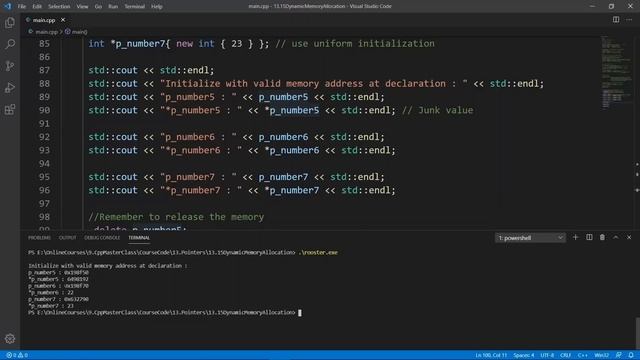
Task: Open errors and warnings status item
Action: [17, 355]
